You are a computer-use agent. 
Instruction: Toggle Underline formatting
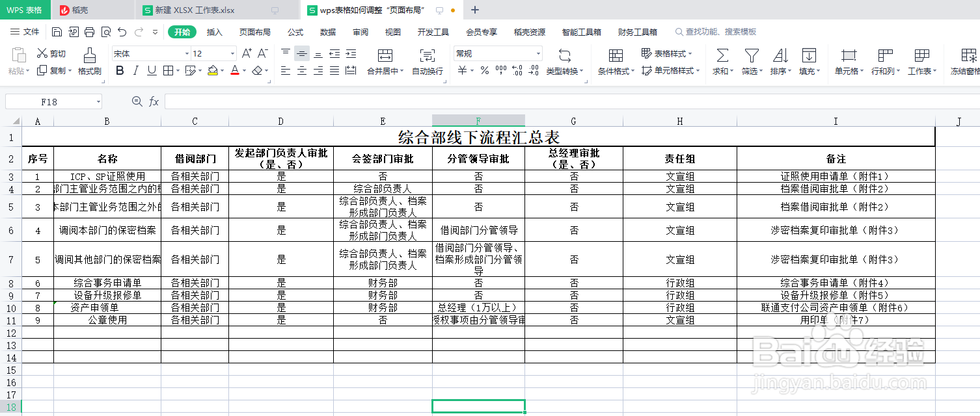tap(152, 70)
